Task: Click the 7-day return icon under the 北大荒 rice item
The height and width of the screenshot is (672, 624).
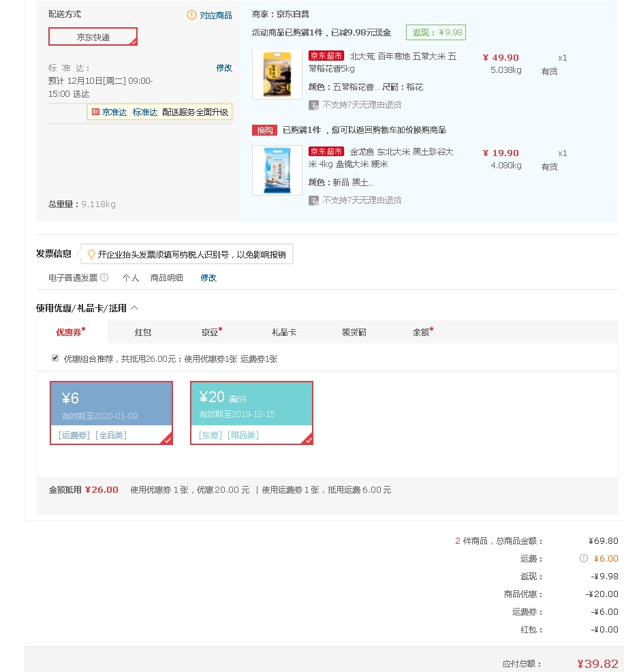Action: click(313, 105)
